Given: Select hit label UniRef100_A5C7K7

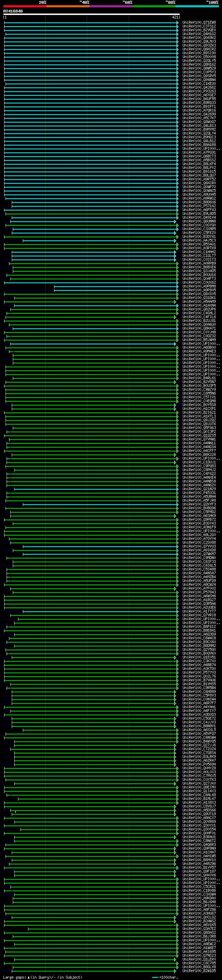Looking at the screenshot, I should 199,118.
